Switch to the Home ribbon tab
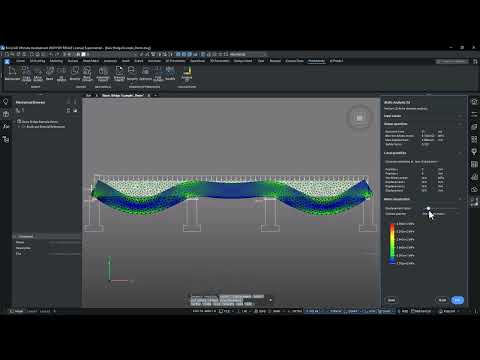 pos(20,61)
